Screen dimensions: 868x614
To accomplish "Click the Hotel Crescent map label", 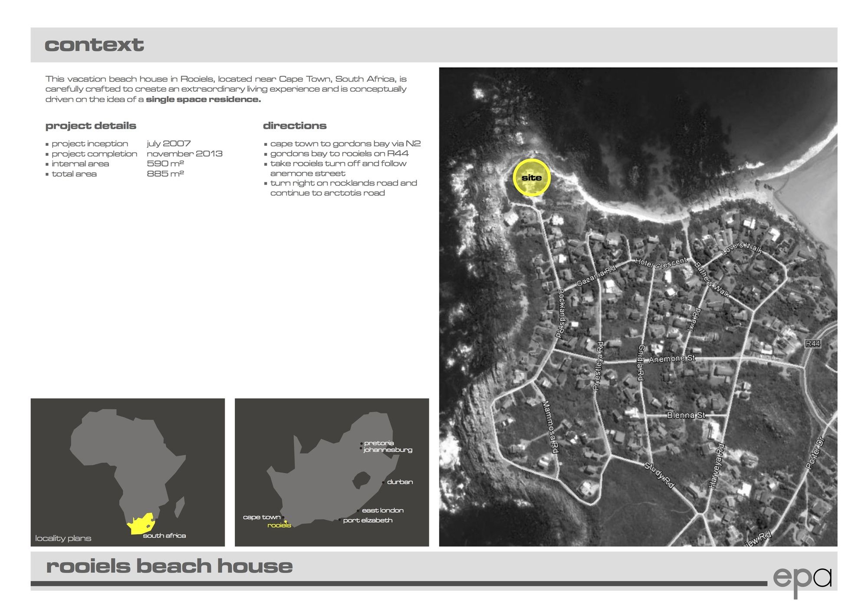I will (661, 262).
